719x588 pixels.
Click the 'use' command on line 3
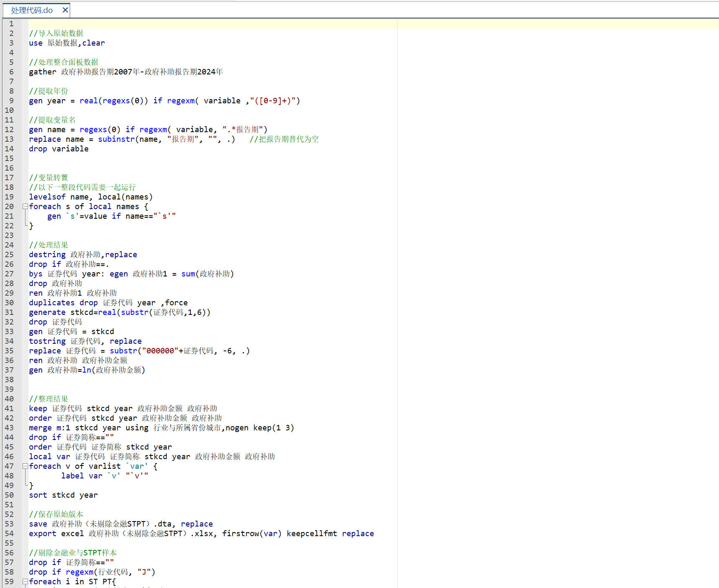point(36,43)
